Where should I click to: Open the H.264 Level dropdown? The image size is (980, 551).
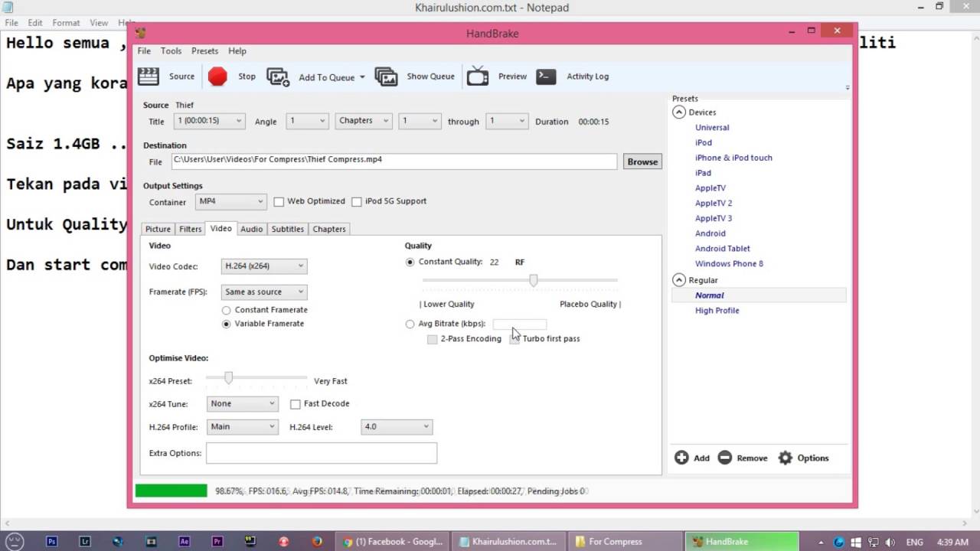tap(397, 426)
